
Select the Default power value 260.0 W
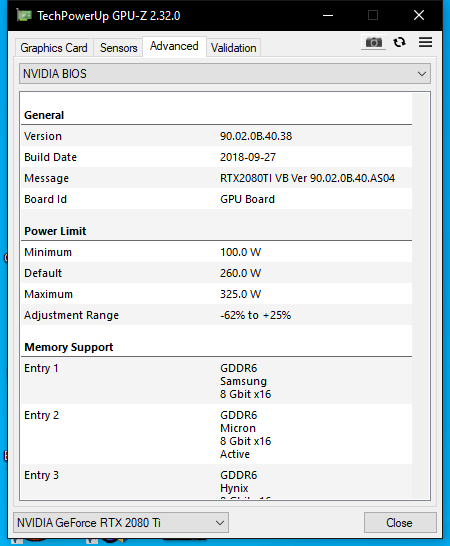[240, 273]
